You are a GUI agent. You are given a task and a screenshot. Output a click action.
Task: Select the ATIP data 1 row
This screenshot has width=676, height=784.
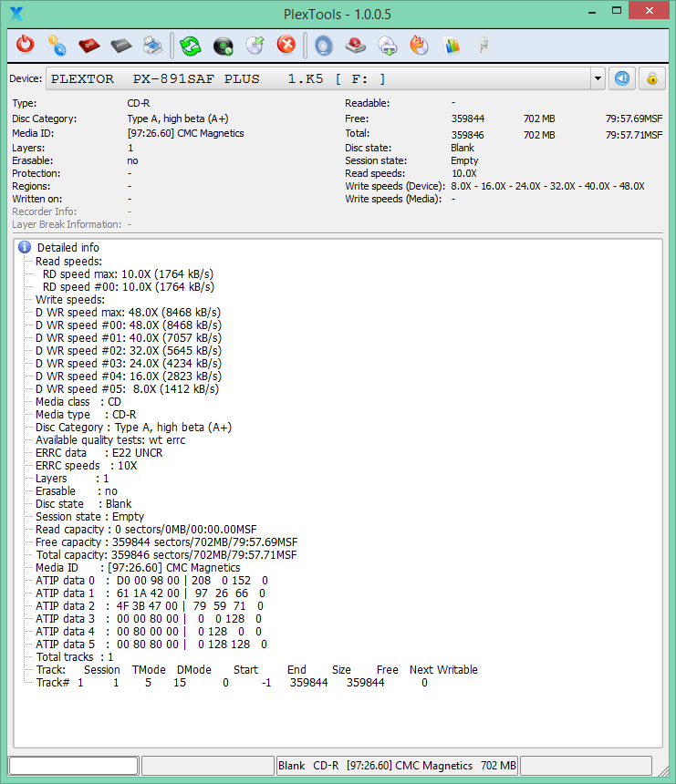pyautogui.click(x=151, y=593)
